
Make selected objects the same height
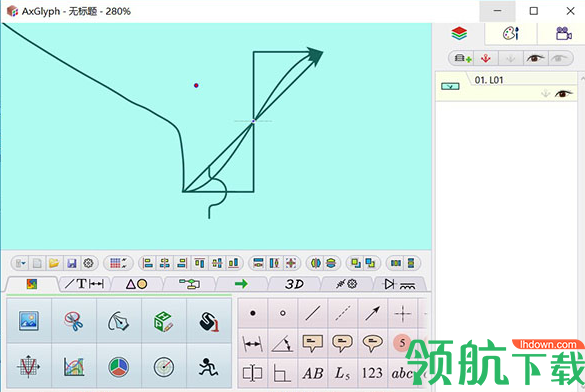(x=411, y=263)
